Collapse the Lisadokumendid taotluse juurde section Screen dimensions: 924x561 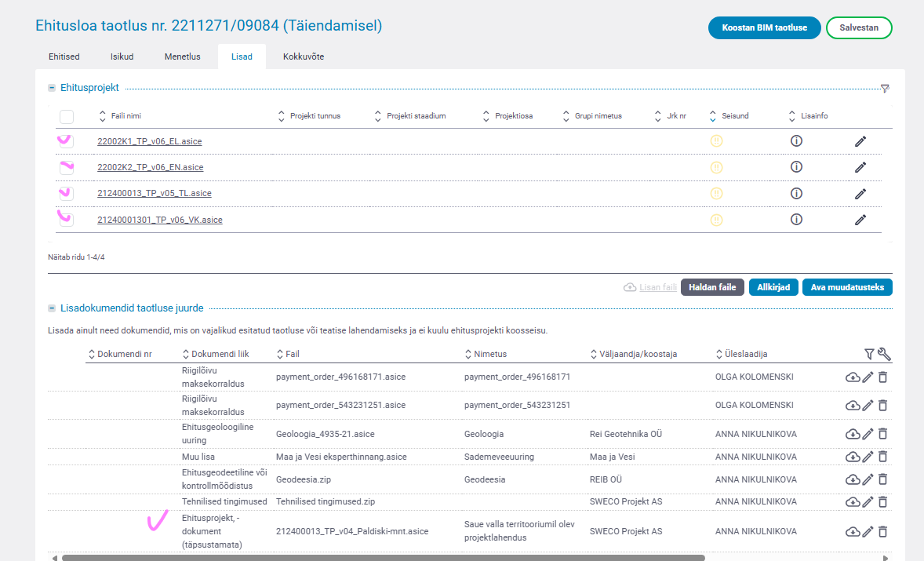(x=52, y=309)
